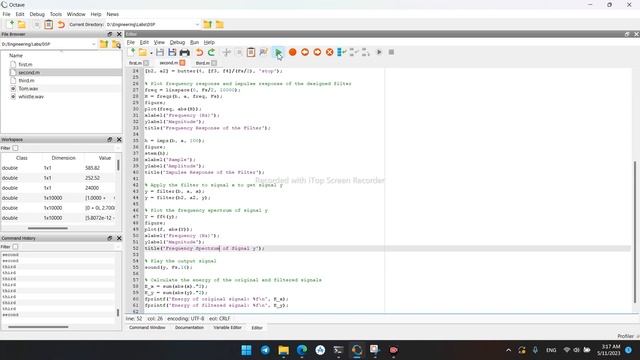Switch to first.m editor tab

coord(135,63)
